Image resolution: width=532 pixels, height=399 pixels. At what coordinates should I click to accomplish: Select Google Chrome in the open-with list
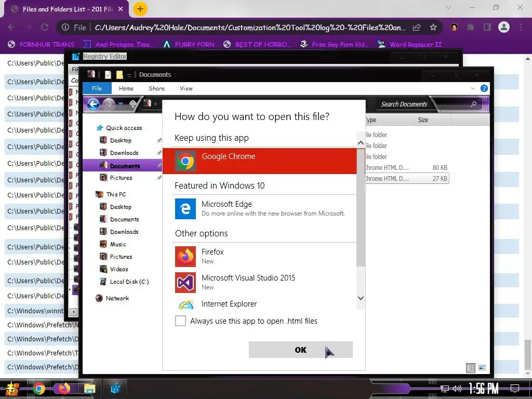(260, 161)
